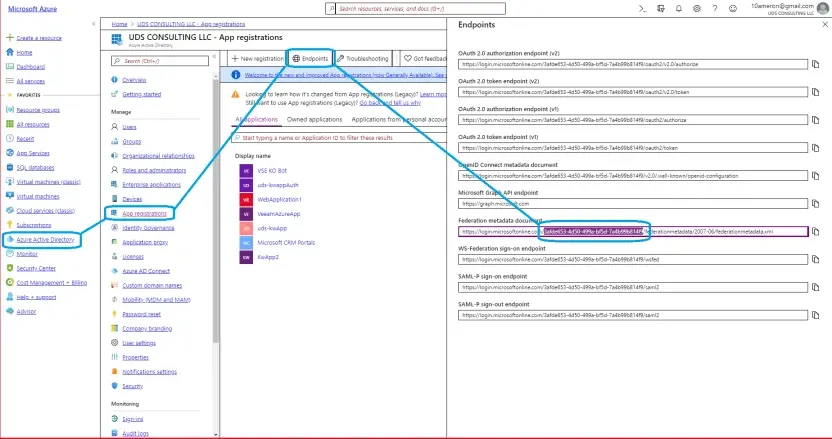Screen dimensions: 832x439
Task: Click the feedback smiley icon
Action: tap(733, 8)
